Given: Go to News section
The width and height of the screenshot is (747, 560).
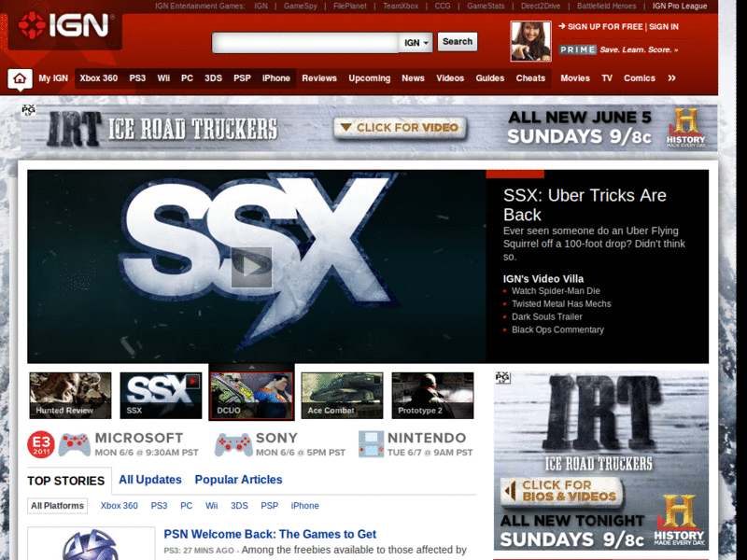Looking at the screenshot, I should (x=413, y=78).
